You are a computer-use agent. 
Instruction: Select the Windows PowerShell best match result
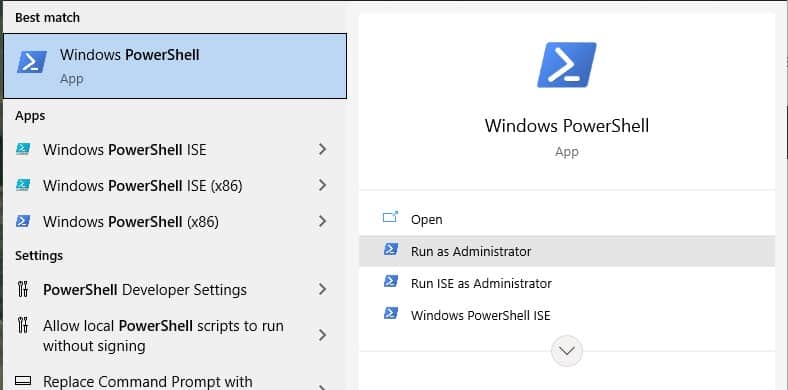pyautogui.click(x=175, y=66)
